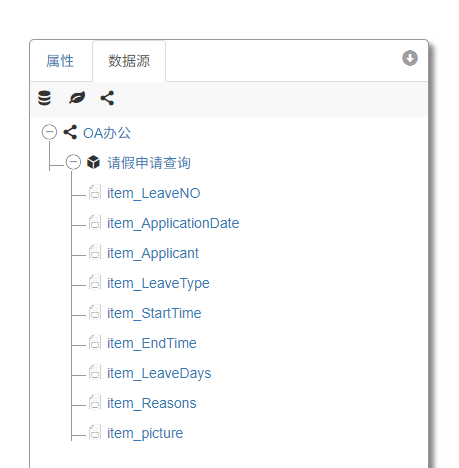Image resolution: width=459 pixels, height=468 pixels.
Task: Select field item_StartTime
Action: (x=154, y=313)
